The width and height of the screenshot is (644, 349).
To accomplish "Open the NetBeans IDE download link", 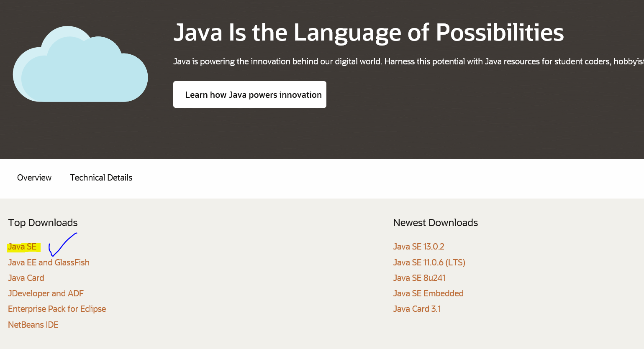I will pos(33,325).
